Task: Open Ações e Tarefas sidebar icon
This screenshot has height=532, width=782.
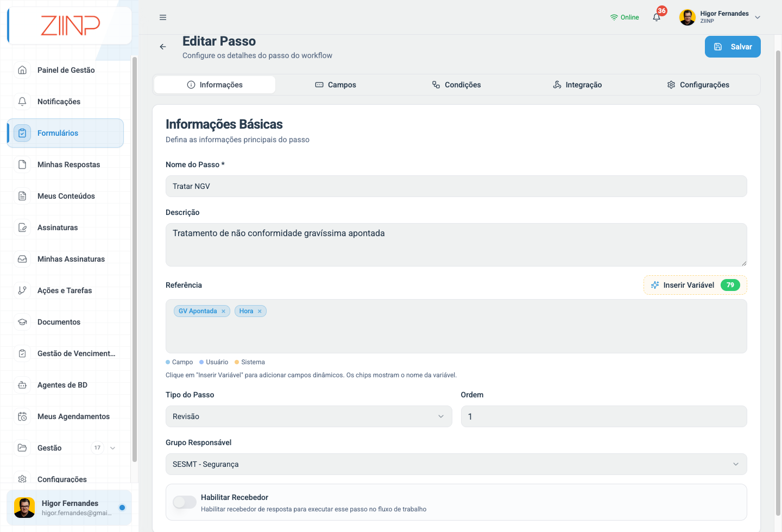Action: (x=22, y=290)
